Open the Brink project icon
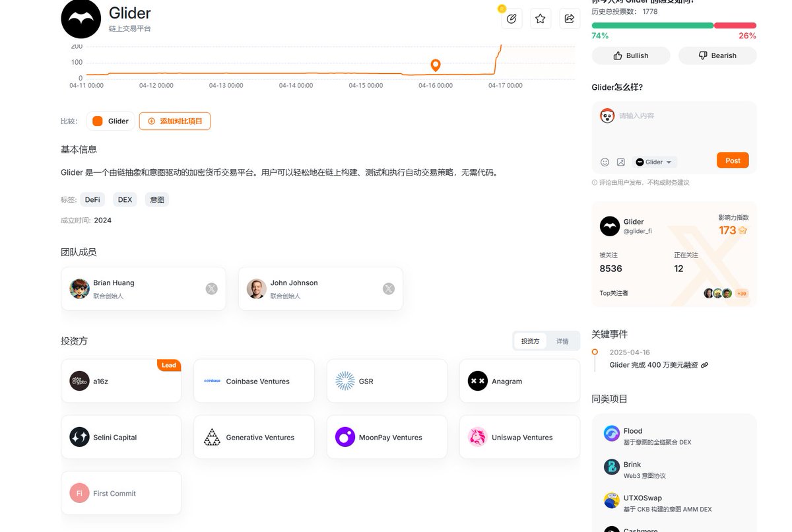 (x=612, y=467)
